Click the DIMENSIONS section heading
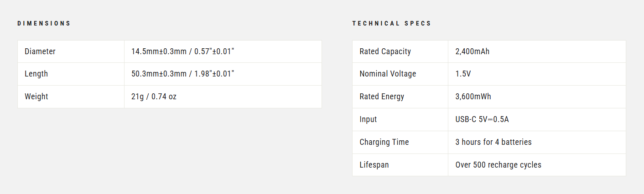The image size is (644, 194). [44, 23]
